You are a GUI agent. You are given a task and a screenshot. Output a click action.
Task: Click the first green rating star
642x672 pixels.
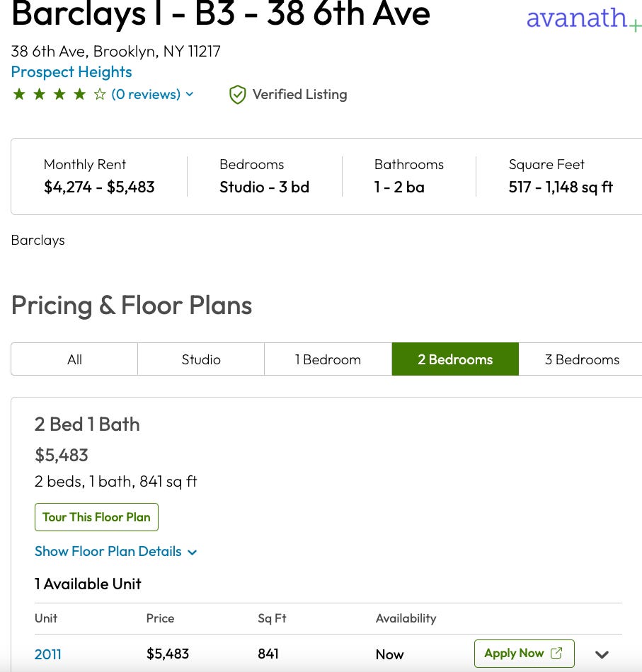[19, 94]
